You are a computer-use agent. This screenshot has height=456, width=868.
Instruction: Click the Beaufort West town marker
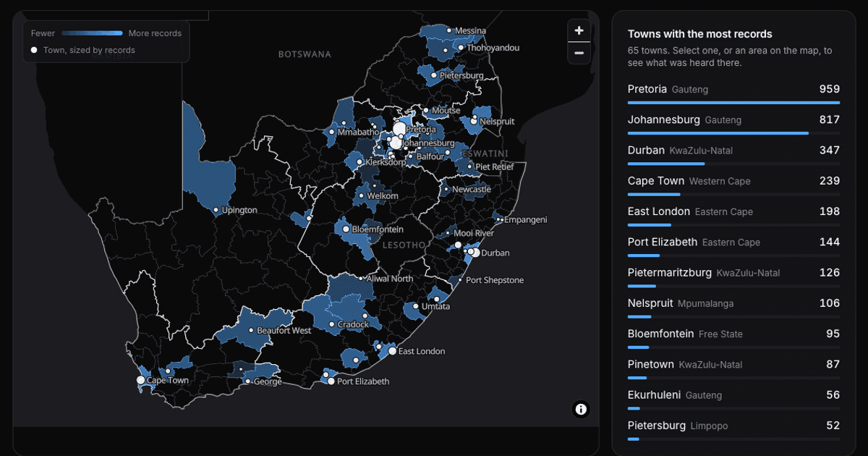(x=251, y=330)
